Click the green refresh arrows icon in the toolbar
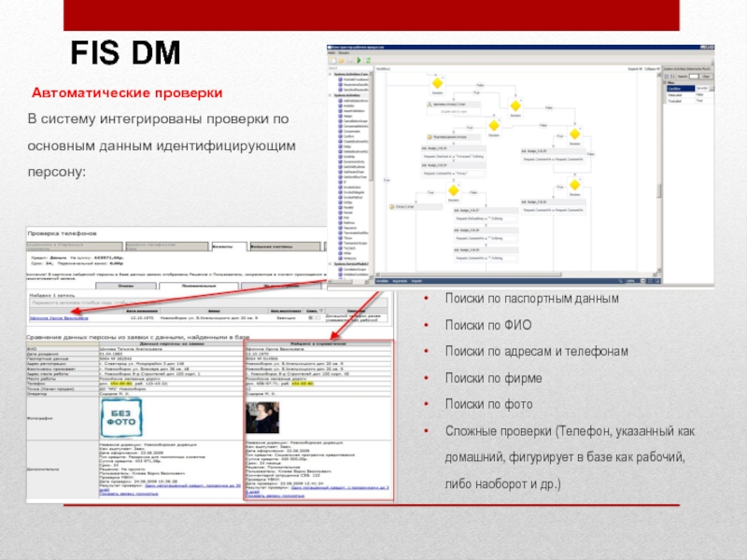The image size is (747, 560). [368, 61]
